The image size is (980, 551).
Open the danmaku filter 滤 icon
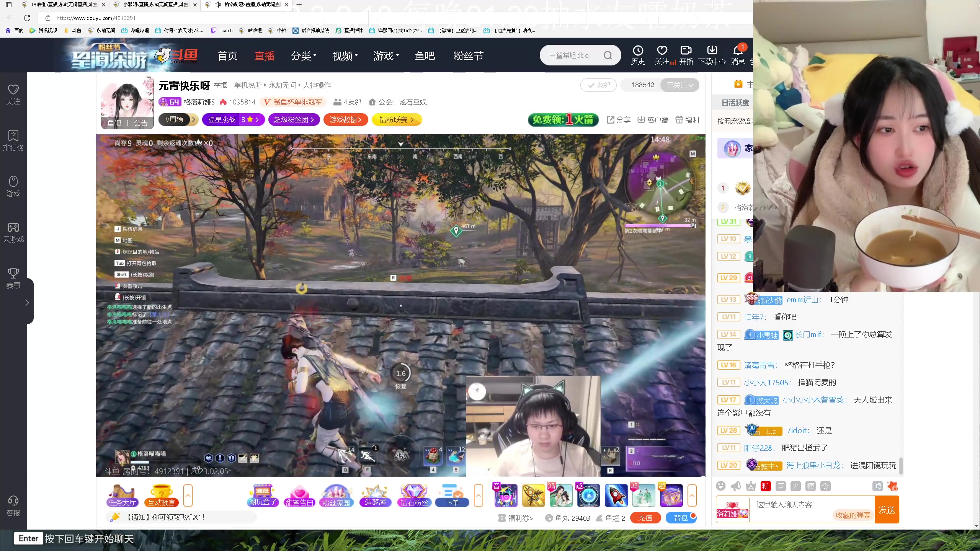click(x=878, y=486)
